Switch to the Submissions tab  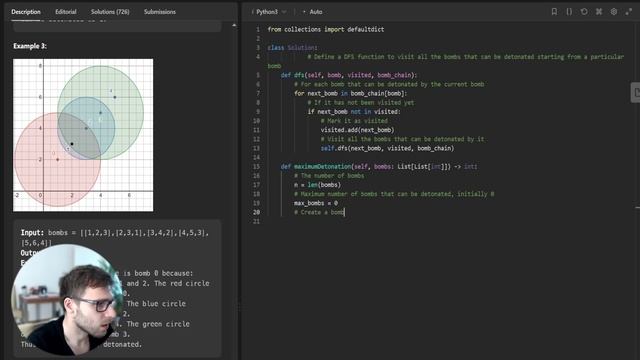[x=160, y=12]
